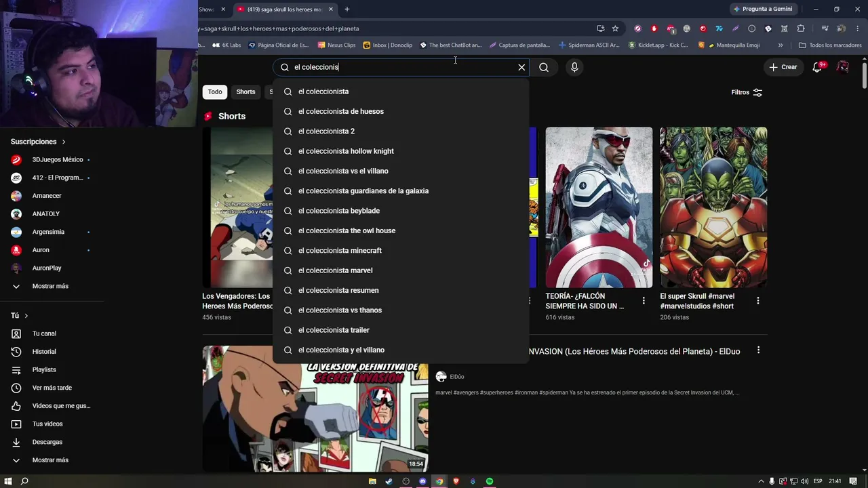
Task: Open options for the TEORÍA FALCÓN short
Action: tap(644, 300)
